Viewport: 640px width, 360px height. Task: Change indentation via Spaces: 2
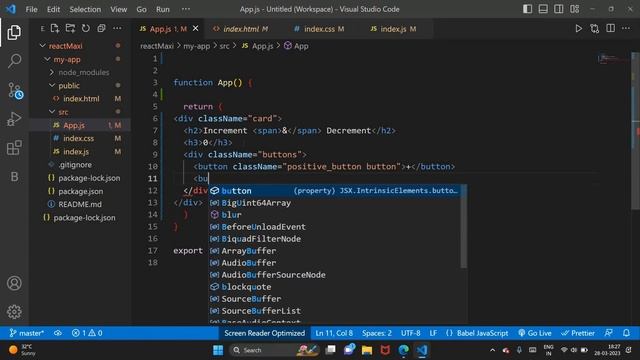click(x=377, y=333)
